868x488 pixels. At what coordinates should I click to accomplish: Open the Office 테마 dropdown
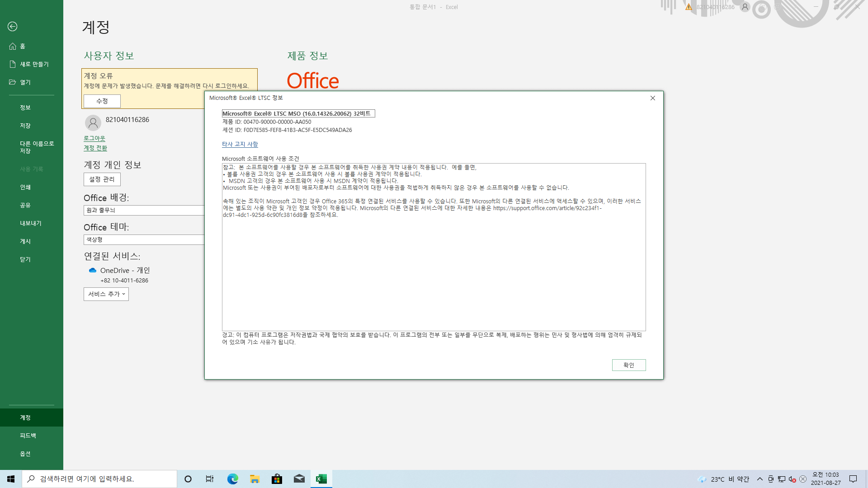(x=144, y=239)
